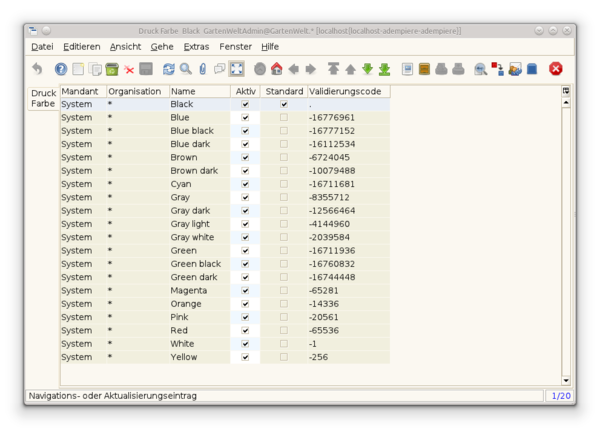This screenshot has height=429, width=600.
Task: Enable Standard checkbox for Blue black
Action: tap(284, 131)
